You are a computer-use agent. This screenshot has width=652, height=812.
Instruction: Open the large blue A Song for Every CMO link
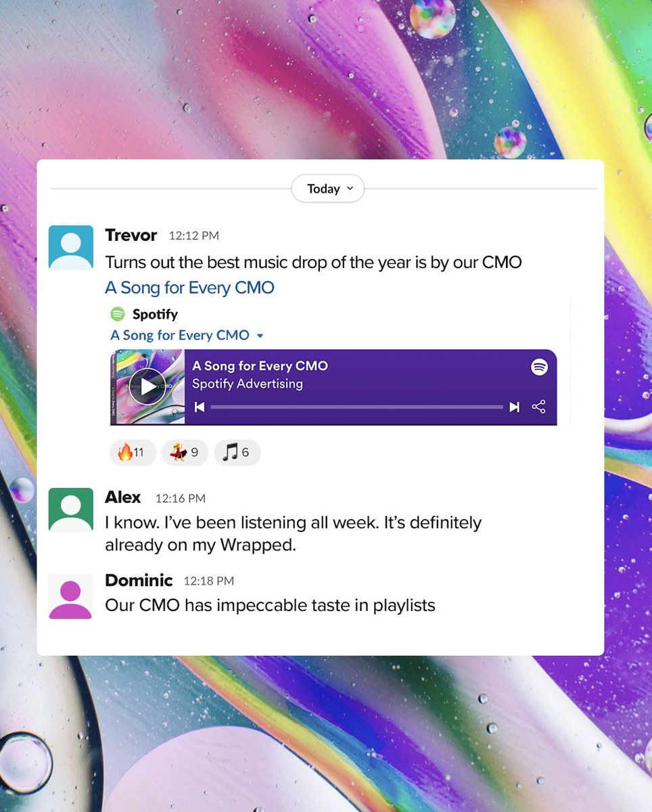(x=189, y=288)
